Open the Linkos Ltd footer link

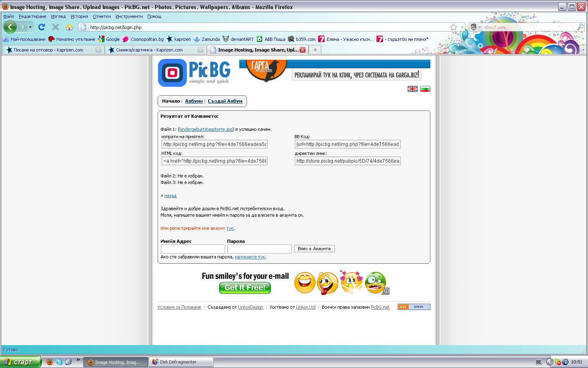click(x=306, y=307)
